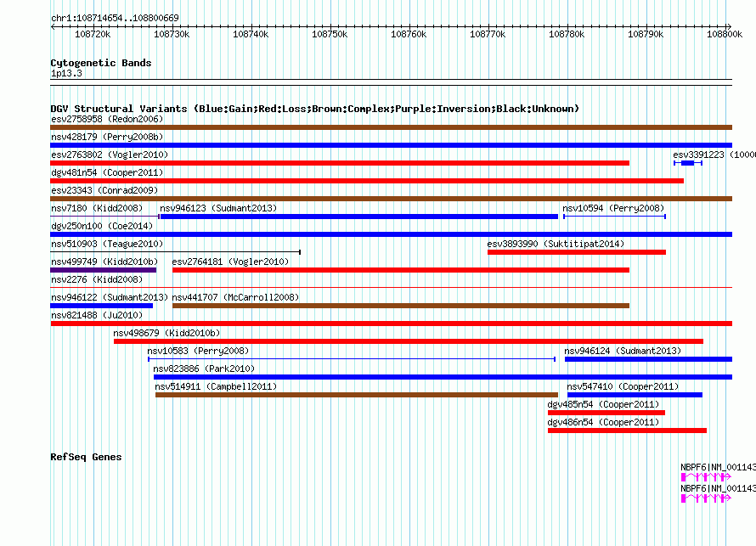Click the brown nsv441707 (McCarroll2008) bar

[401, 306]
